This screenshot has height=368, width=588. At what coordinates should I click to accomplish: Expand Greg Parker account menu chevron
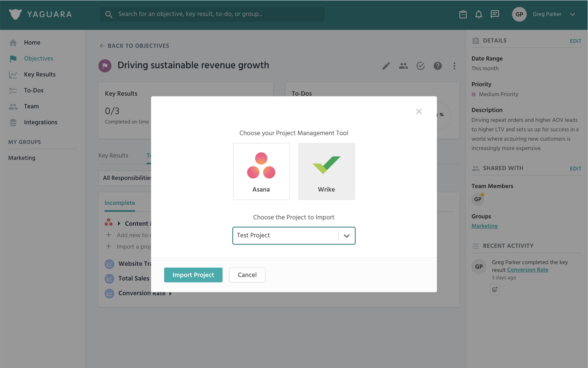coord(572,14)
